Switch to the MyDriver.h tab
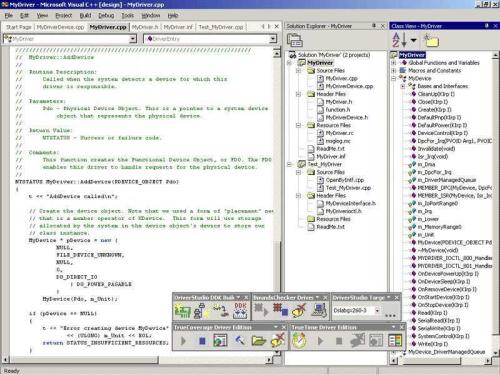500x375 pixels. [x=145, y=27]
